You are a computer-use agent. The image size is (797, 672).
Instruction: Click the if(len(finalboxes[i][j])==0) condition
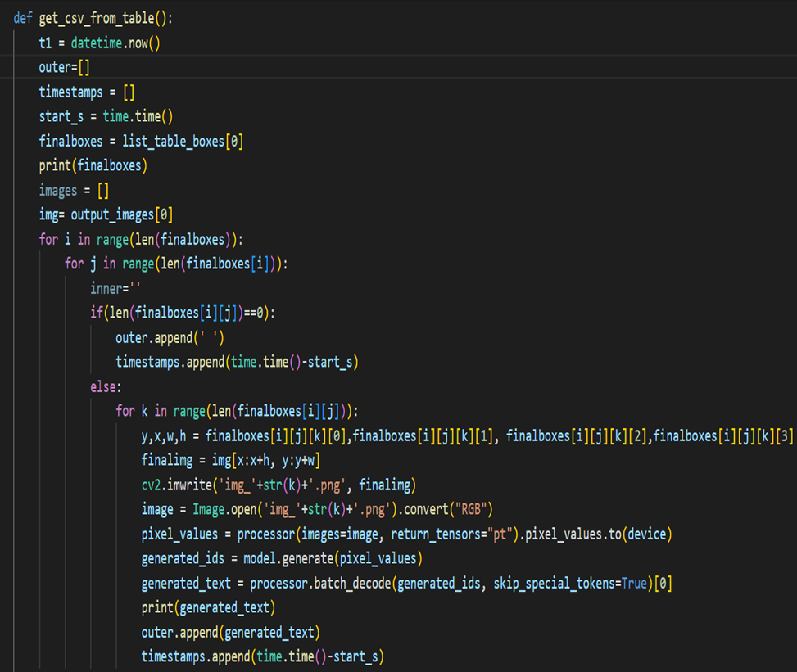(x=183, y=313)
